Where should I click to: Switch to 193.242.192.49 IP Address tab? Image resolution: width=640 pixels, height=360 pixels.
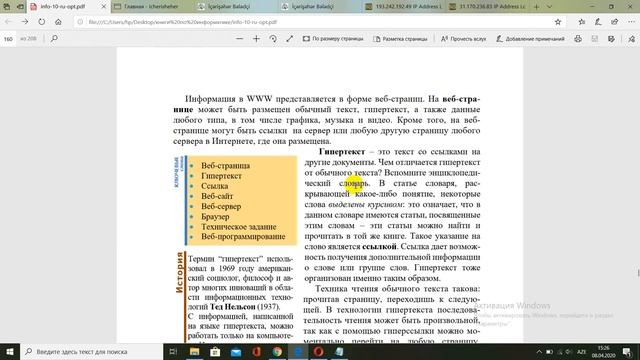click(x=403, y=7)
